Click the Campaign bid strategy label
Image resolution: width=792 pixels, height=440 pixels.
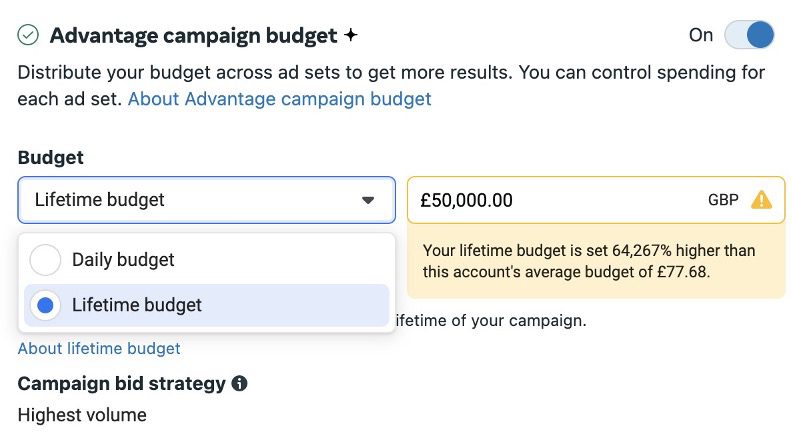click(x=121, y=383)
